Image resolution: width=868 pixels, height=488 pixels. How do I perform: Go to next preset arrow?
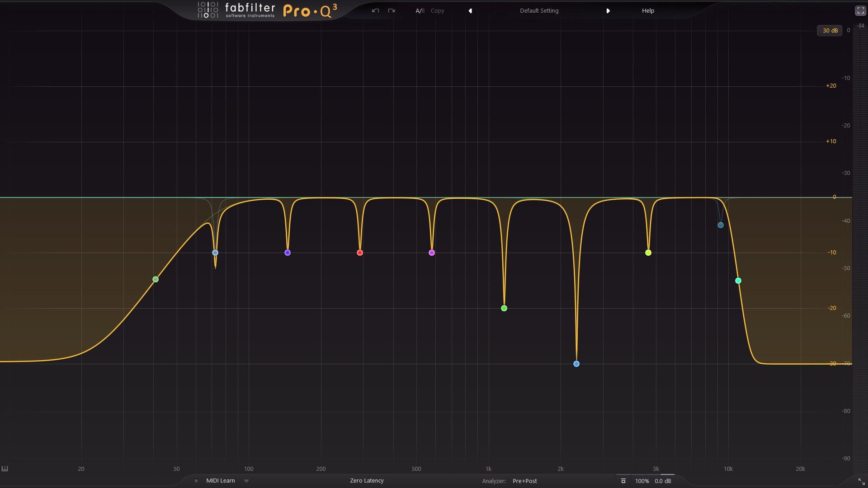tap(608, 11)
